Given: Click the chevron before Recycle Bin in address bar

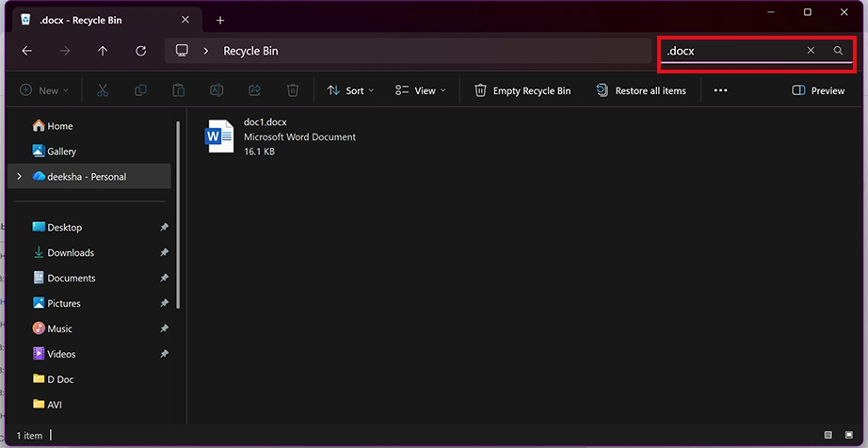Looking at the screenshot, I should click(206, 51).
